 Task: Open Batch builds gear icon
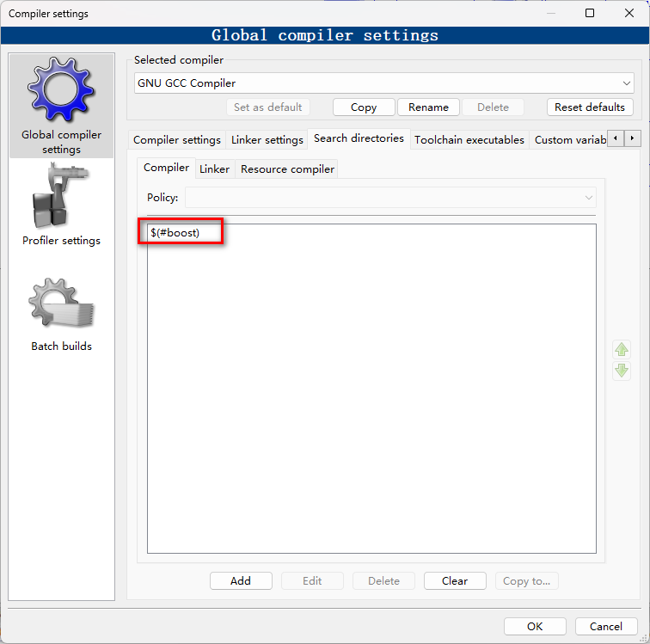61,304
